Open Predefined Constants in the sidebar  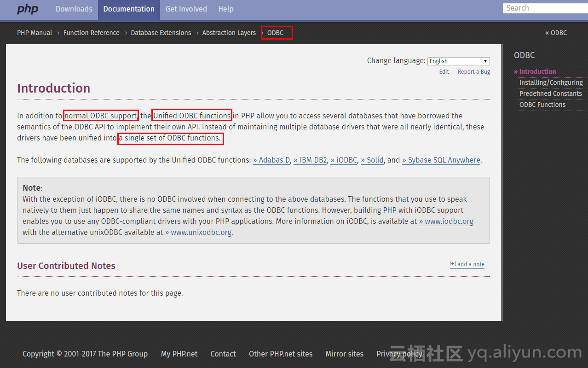(x=551, y=93)
